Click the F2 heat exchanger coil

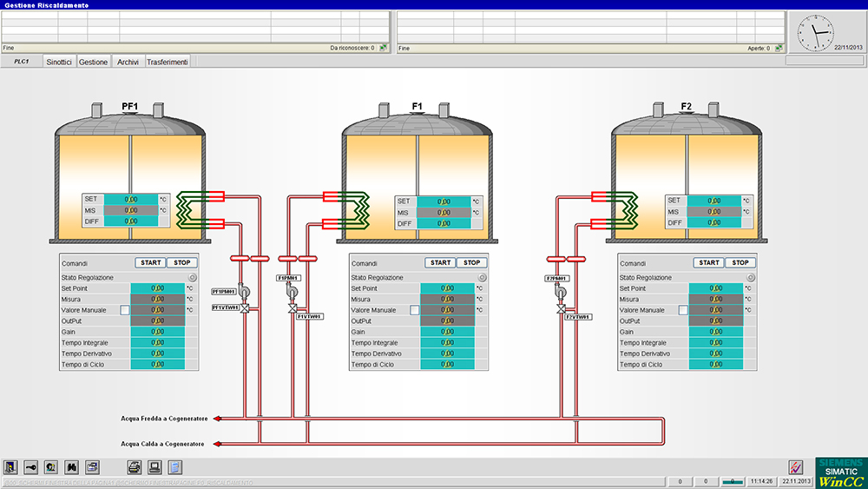(621, 210)
